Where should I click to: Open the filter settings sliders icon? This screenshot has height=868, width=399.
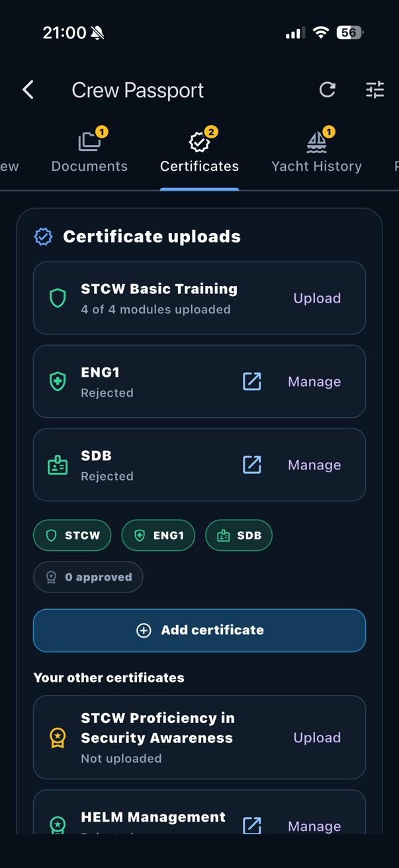point(375,90)
